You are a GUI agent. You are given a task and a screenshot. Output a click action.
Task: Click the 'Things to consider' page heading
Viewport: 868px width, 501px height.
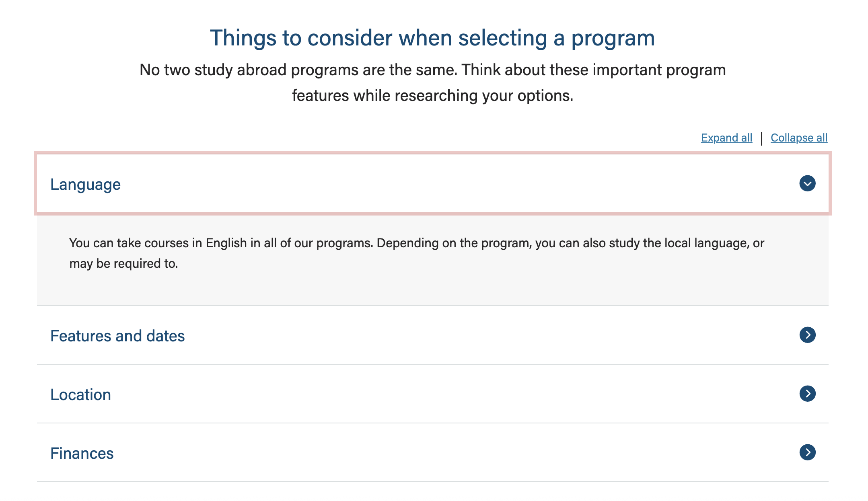coord(432,38)
